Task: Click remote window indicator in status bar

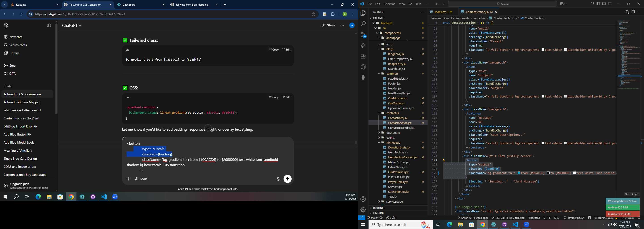Action: point(362,218)
